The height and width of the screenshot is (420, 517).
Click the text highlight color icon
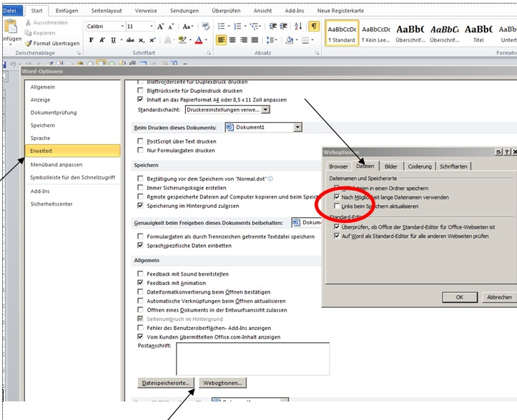[x=182, y=40]
